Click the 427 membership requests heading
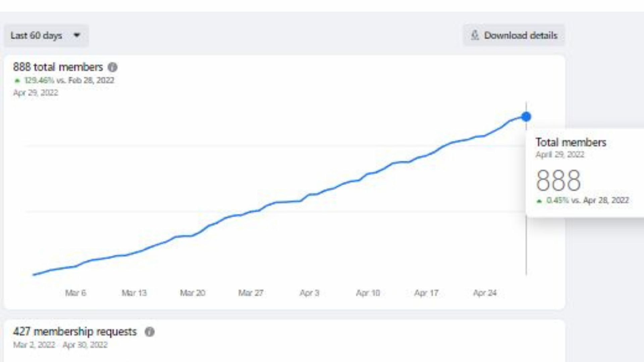Viewport: 644px width, 362px height. point(75,331)
